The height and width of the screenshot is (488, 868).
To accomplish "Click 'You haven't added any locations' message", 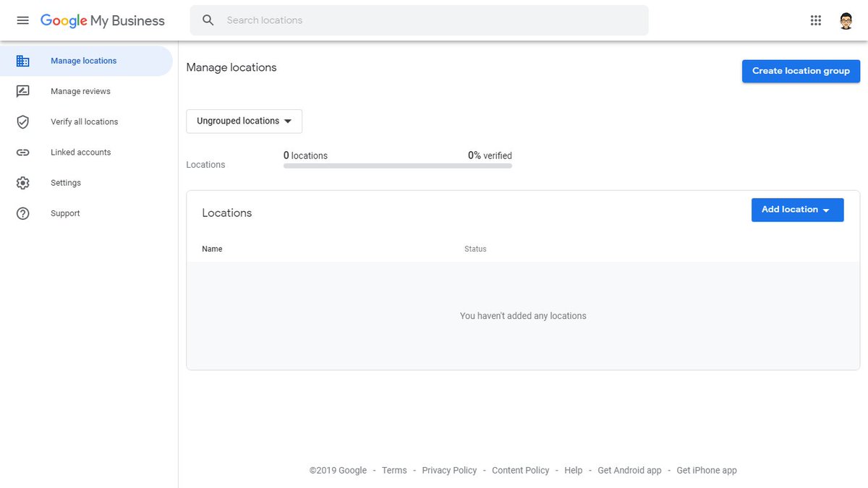I will [523, 316].
